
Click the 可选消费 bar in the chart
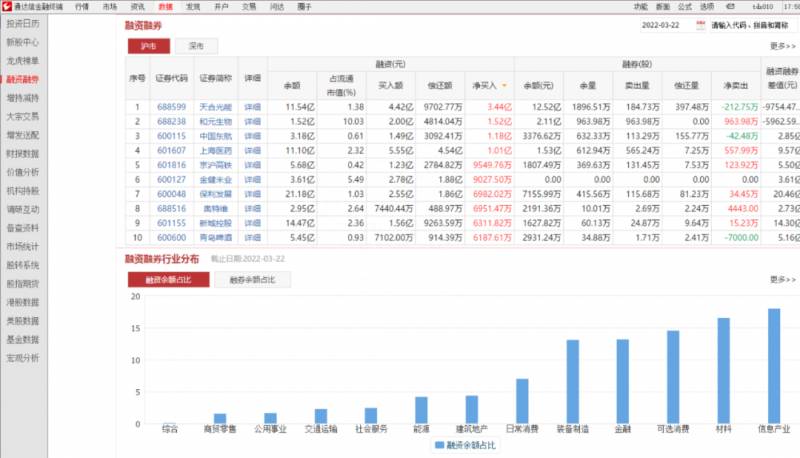[x=673, y=377]
